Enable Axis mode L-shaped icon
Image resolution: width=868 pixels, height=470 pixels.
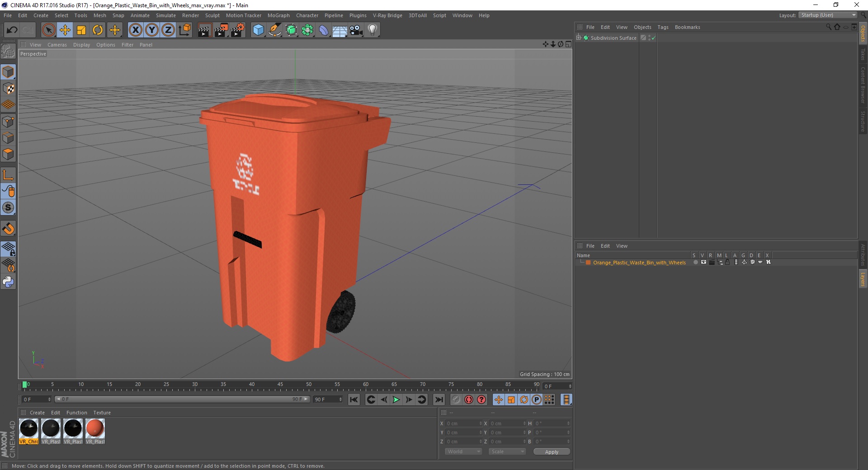pos(8,174)
